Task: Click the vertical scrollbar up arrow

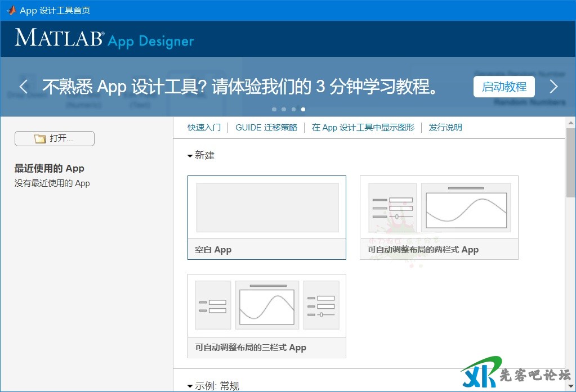Action: click(571, 122)
